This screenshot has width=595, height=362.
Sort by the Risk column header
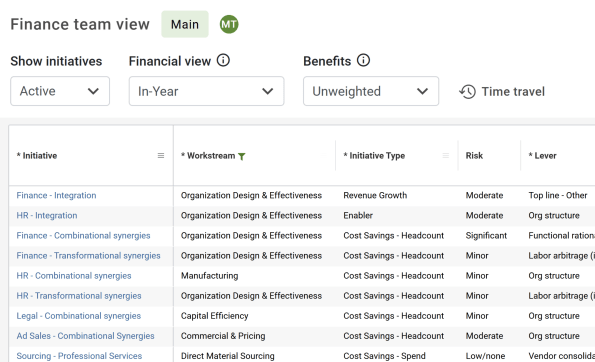pos(474,156)
